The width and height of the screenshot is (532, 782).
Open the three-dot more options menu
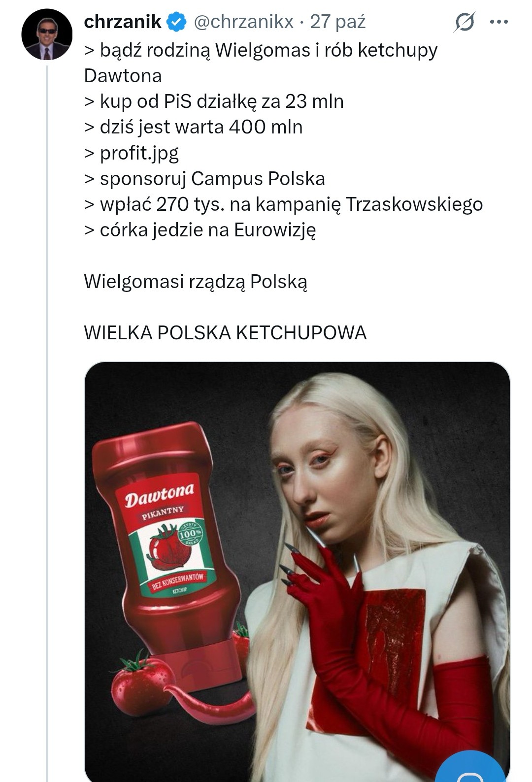tap(499, 22)
